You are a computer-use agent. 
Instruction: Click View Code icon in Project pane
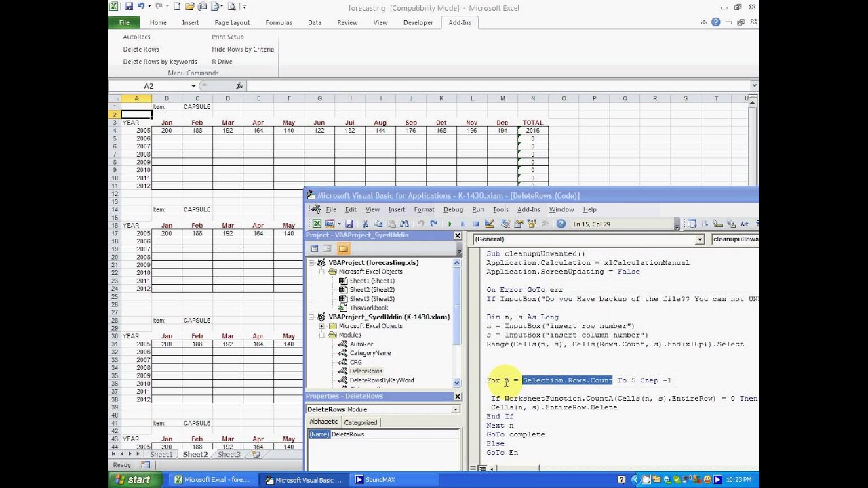coord(315,249)
